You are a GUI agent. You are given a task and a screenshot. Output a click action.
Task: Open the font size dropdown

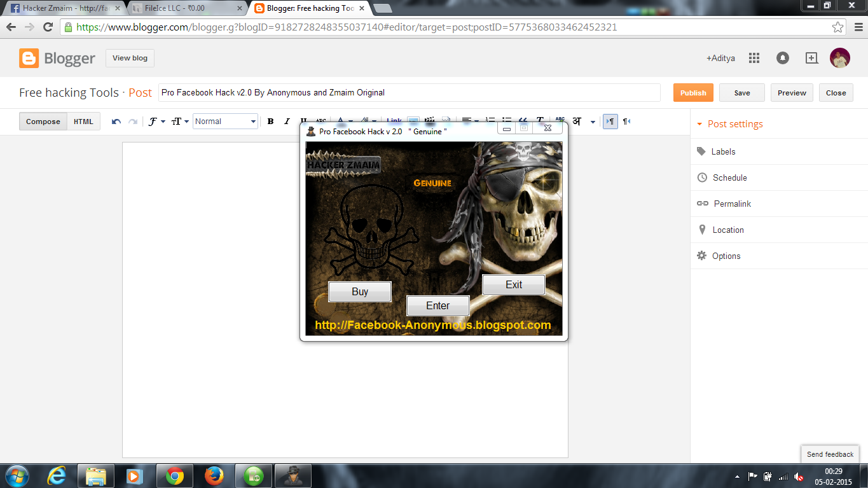(181, 122)
